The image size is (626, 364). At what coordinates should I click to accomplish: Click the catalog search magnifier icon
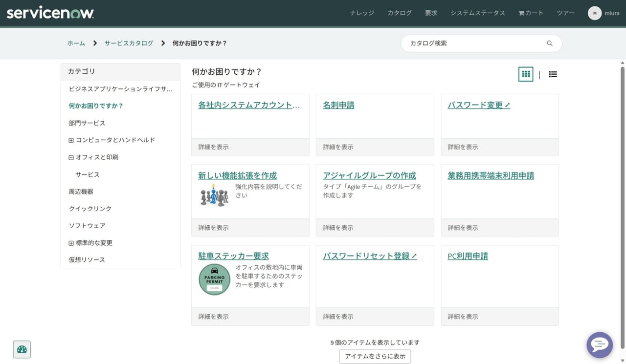pos(550,43)
